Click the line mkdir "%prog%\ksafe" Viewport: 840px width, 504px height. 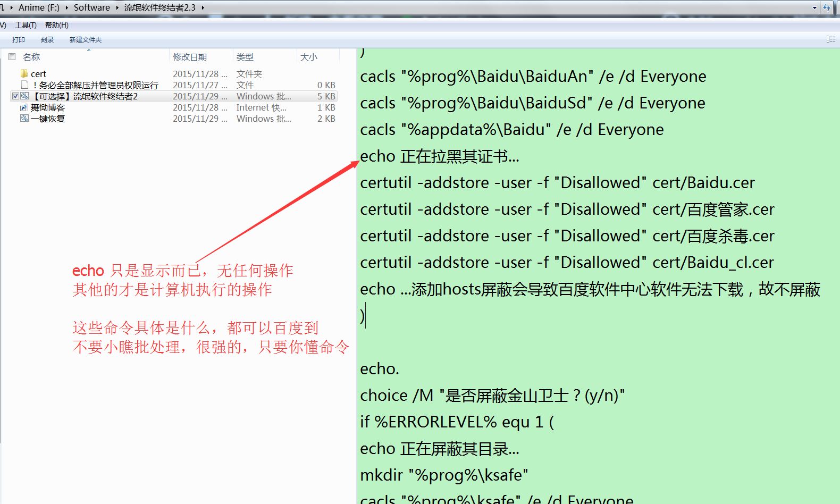pos(444,475)
